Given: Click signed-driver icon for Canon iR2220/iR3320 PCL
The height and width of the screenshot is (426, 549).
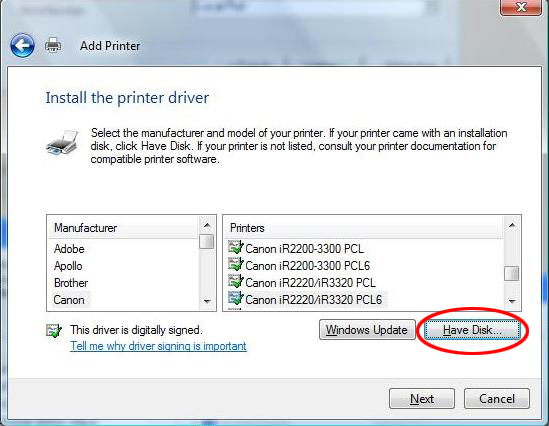Looking at the screenshot, I should coord(236,281).
